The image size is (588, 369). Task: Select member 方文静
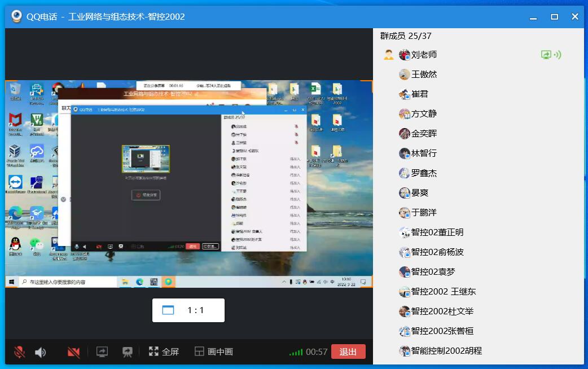pyautogui.click(x=424, y=113)
